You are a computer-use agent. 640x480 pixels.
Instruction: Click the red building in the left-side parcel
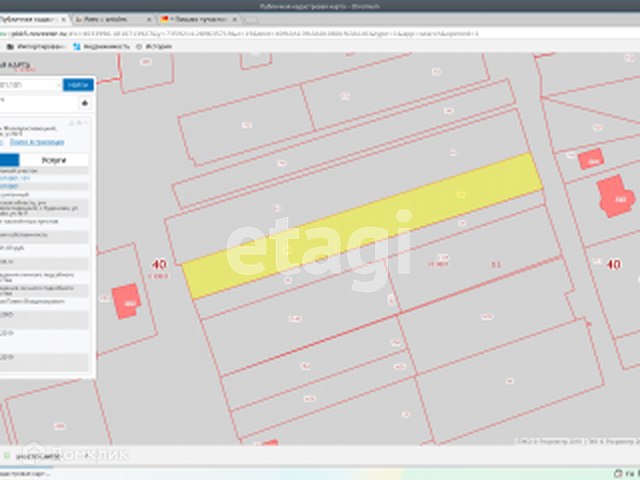[x=127, y=301]
